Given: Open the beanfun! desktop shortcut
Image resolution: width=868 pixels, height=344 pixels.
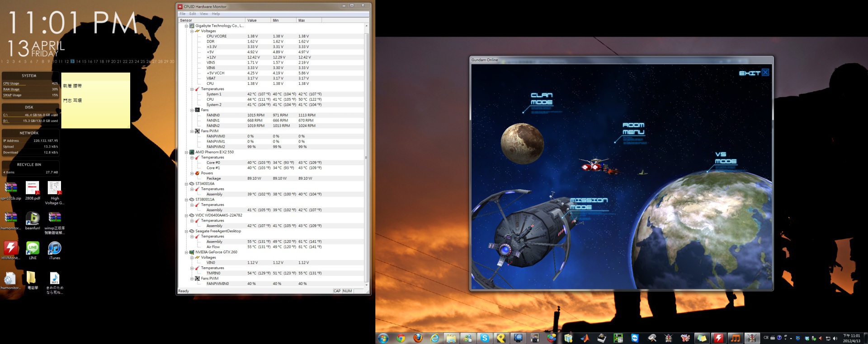Looking at the screenshot, I should click(x=33, y=218).
